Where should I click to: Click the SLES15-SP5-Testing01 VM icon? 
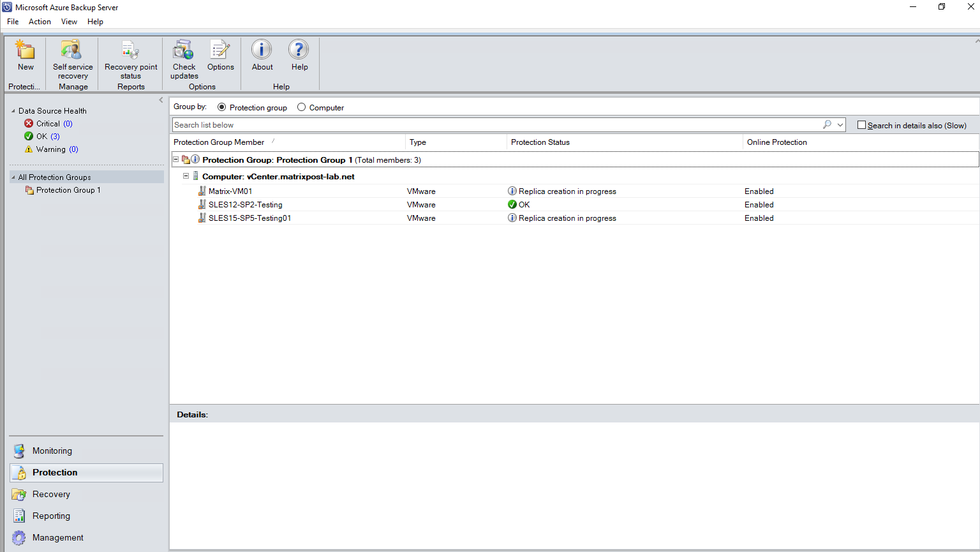202,218
